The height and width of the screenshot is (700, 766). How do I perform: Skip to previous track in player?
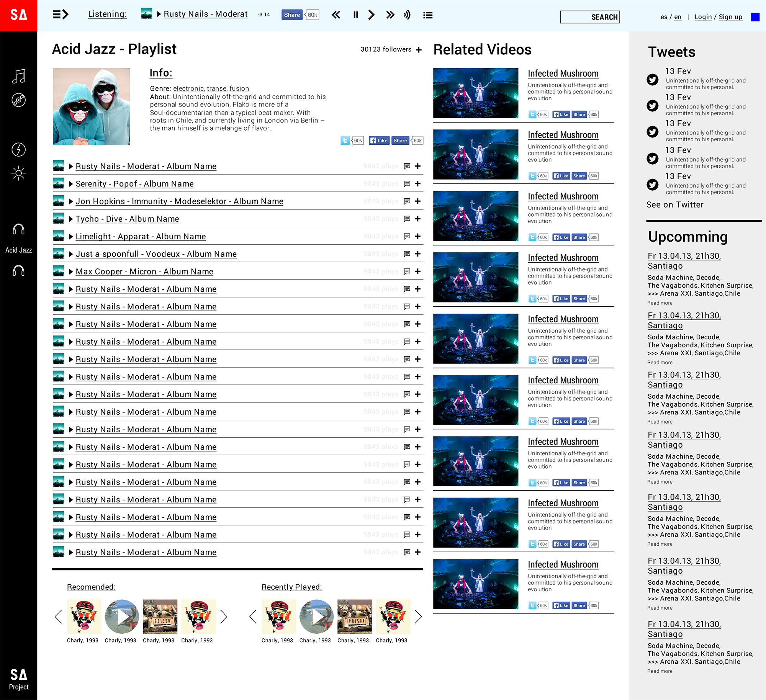tap(336, 15)
